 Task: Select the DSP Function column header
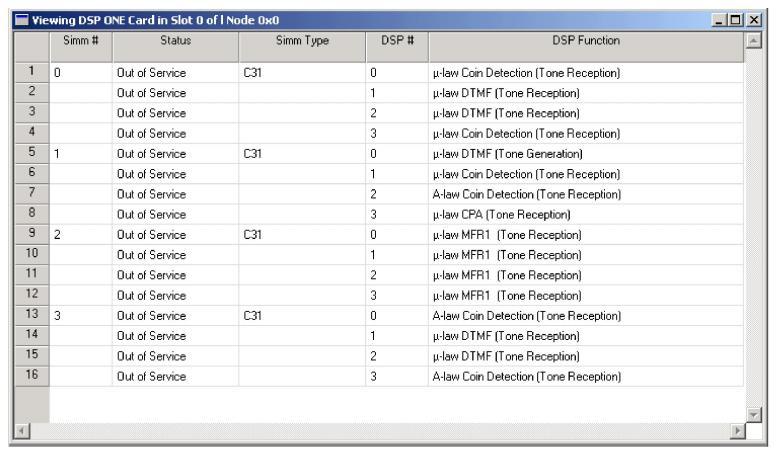[x=585, y=41]
